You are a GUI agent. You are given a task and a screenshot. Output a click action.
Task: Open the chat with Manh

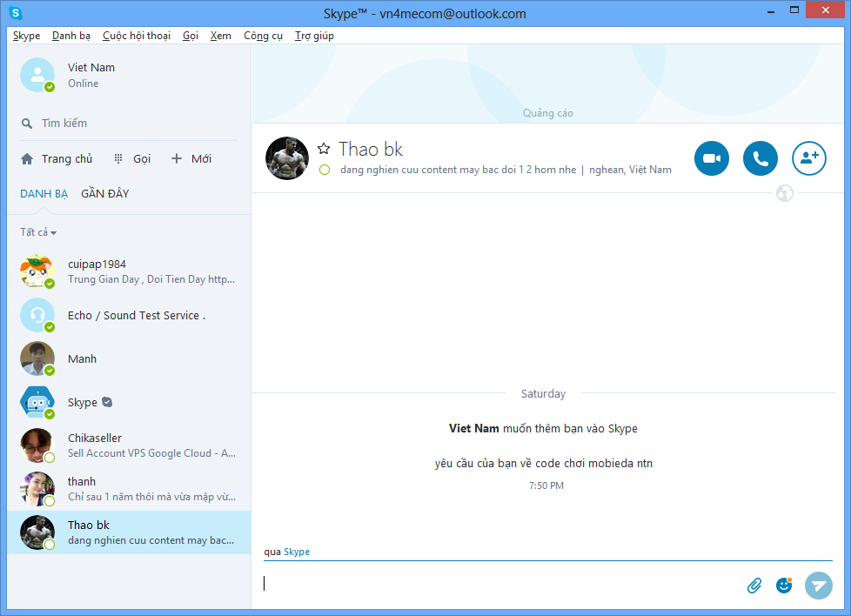pos(129,358)
